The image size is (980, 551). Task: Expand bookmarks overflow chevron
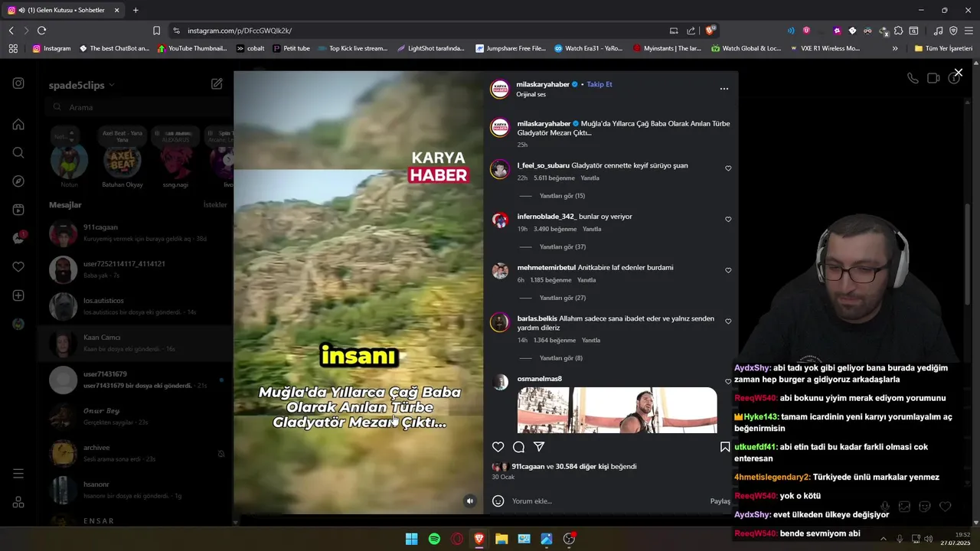(x=895, y=48)
